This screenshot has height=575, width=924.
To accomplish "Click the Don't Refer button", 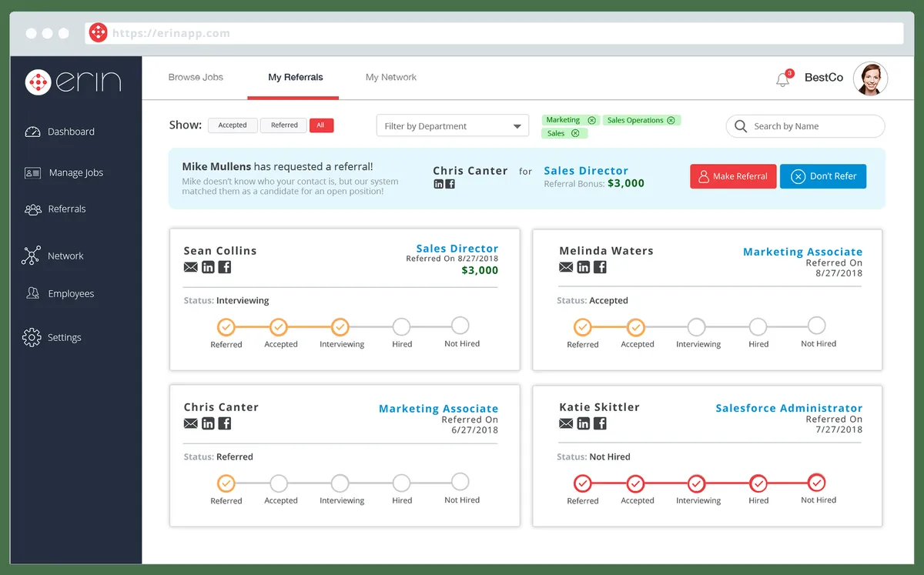I will pos(823,176).
